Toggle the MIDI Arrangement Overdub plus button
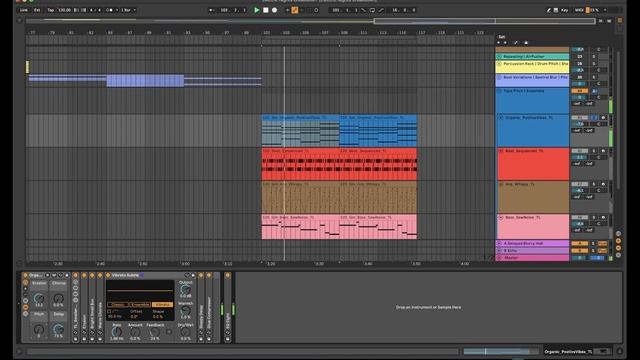 [287, 10]
